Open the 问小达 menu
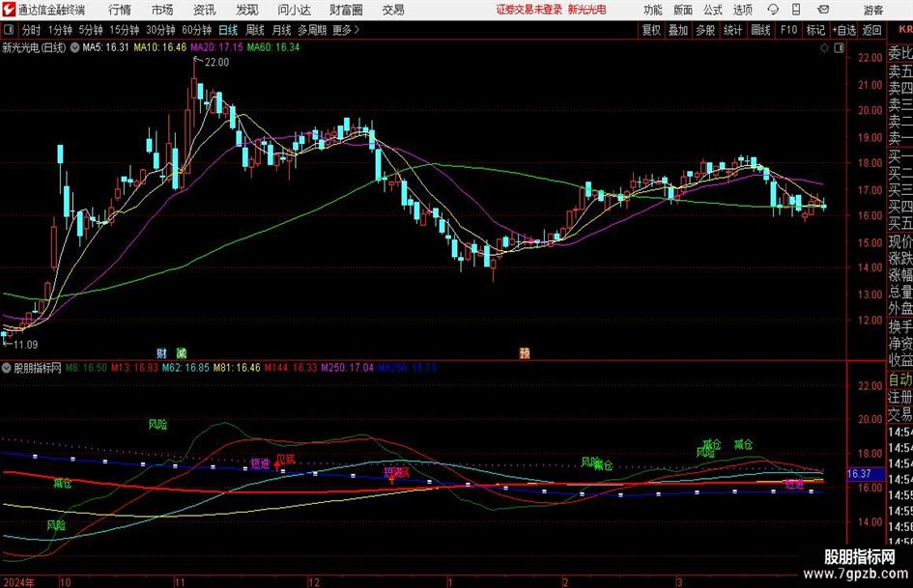913x588 pixels. point(294,10)
